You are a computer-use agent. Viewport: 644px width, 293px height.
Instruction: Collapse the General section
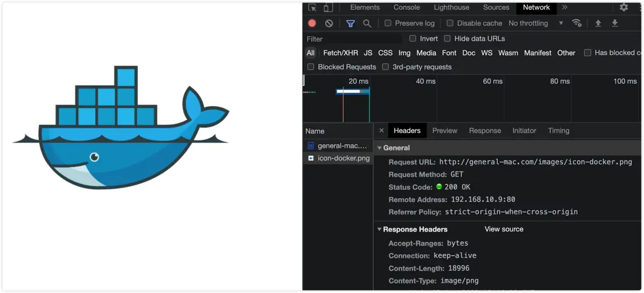pyautogui.click(x=379, y=148)
